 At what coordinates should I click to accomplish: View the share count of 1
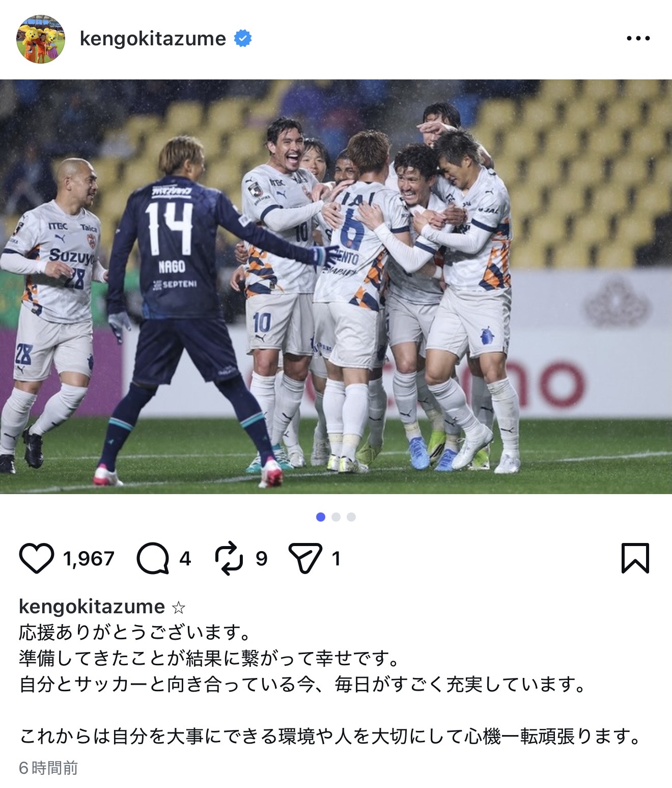[336, 559]
